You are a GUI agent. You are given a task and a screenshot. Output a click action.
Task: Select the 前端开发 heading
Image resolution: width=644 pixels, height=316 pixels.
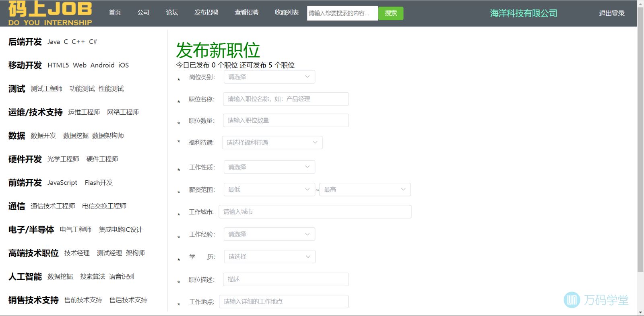(x=25, y=183)
